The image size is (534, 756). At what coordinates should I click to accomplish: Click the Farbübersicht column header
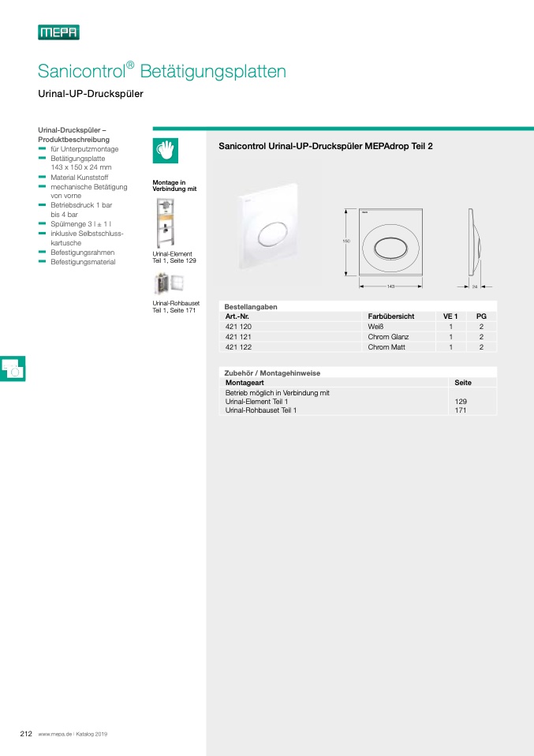click(390, 316)
